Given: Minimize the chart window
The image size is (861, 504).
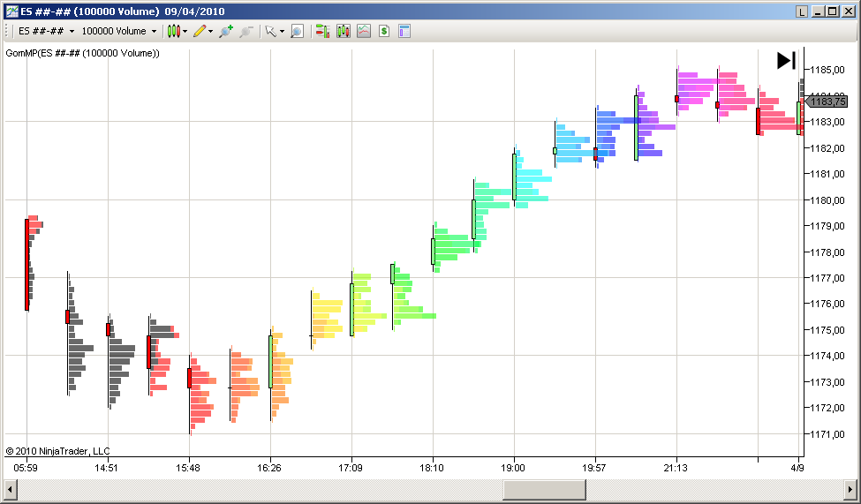Looking at the screenshot, I should click(819, 11).
